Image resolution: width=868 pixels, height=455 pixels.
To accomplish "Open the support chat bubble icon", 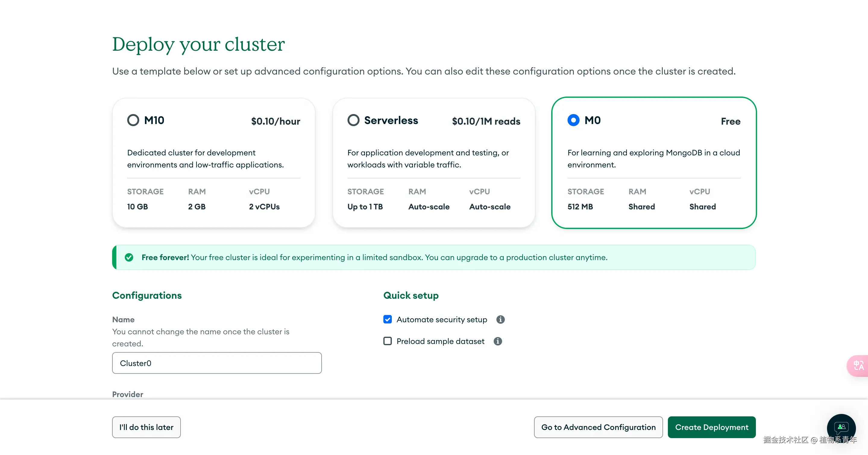I will [841, 427].
